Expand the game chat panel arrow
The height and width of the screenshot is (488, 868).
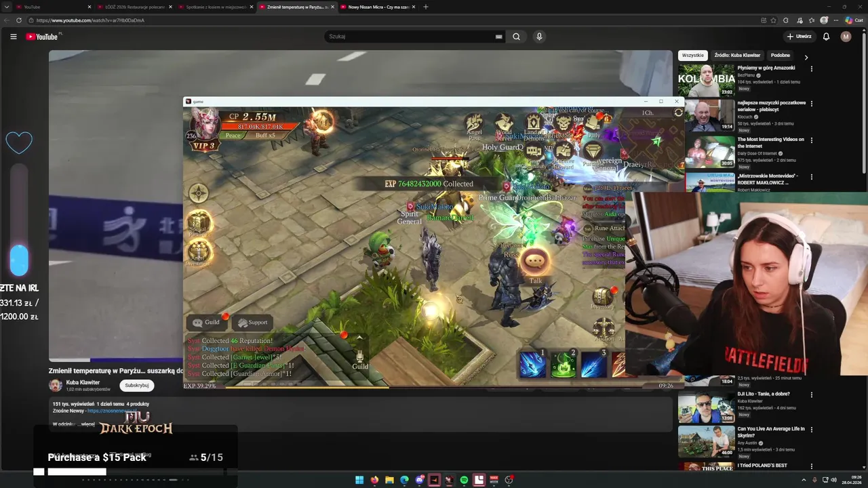(x=359, y=337)
